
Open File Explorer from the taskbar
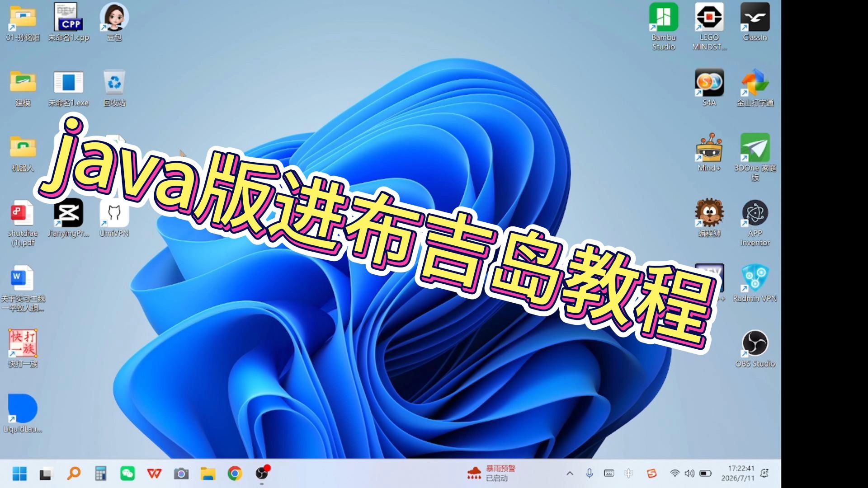(x=208, y=474)
